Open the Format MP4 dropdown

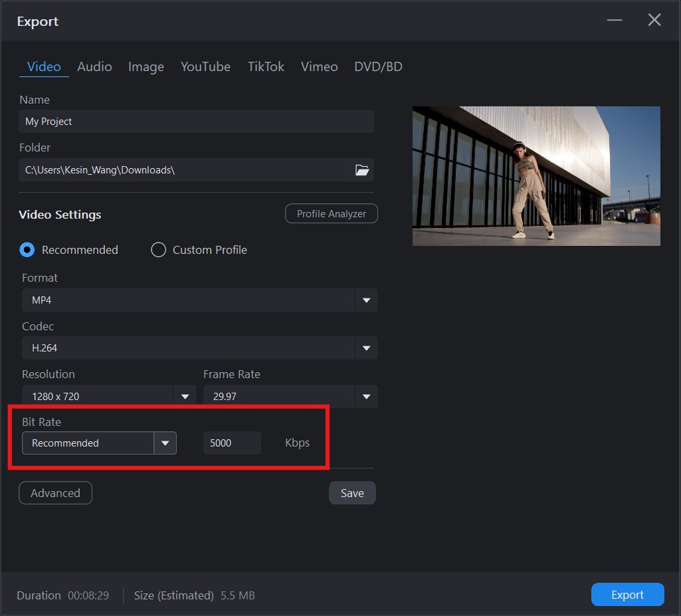[200, 300]
